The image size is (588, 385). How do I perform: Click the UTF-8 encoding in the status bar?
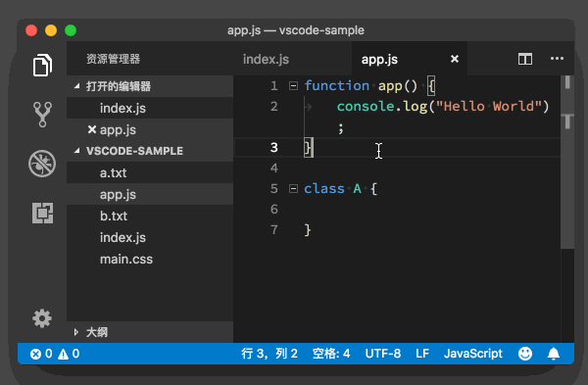click(x=383, y=354)
